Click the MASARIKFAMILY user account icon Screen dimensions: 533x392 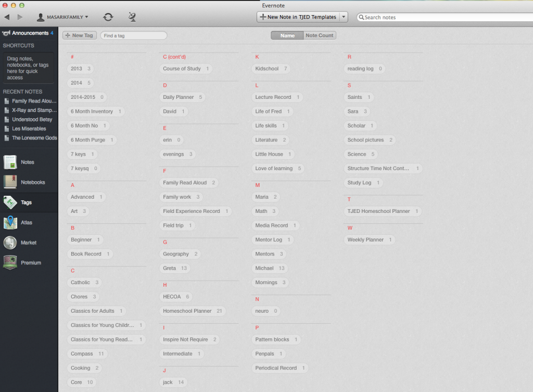(41, 17)
